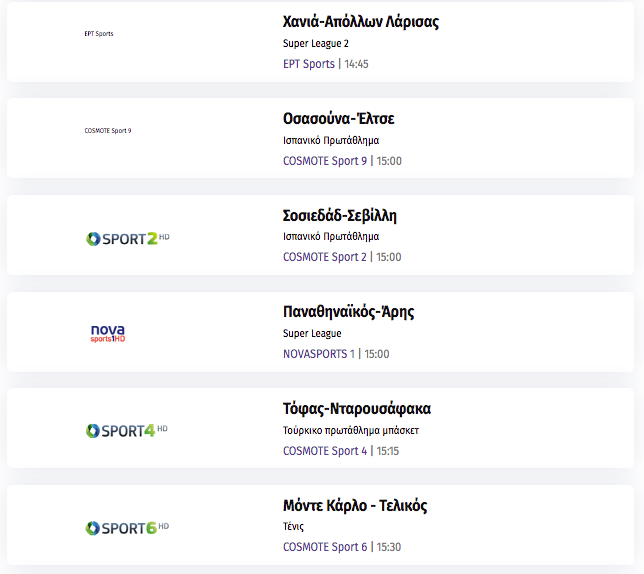Select the Οσασούνα-Έλτσε match title
The image size is (644, 574).
[339, 119]
